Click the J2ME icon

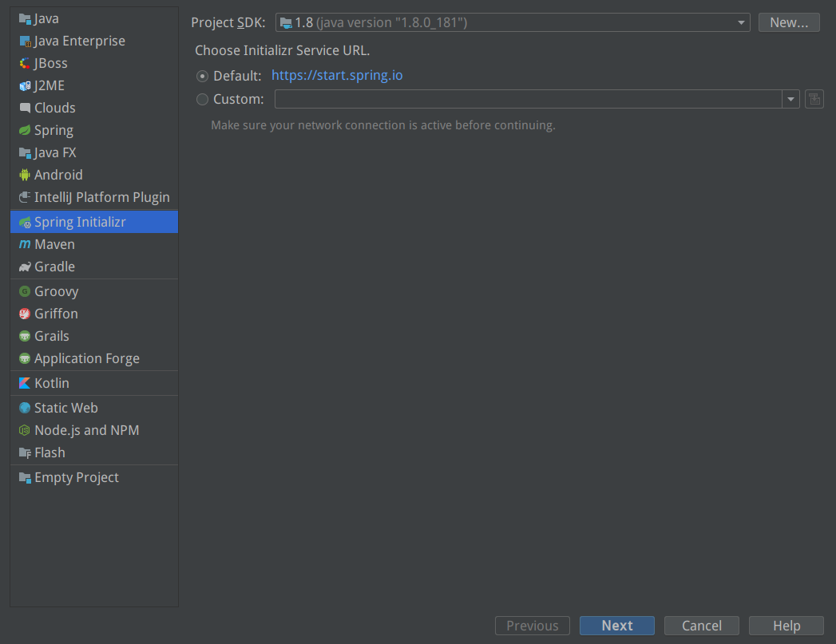[25, 86]
